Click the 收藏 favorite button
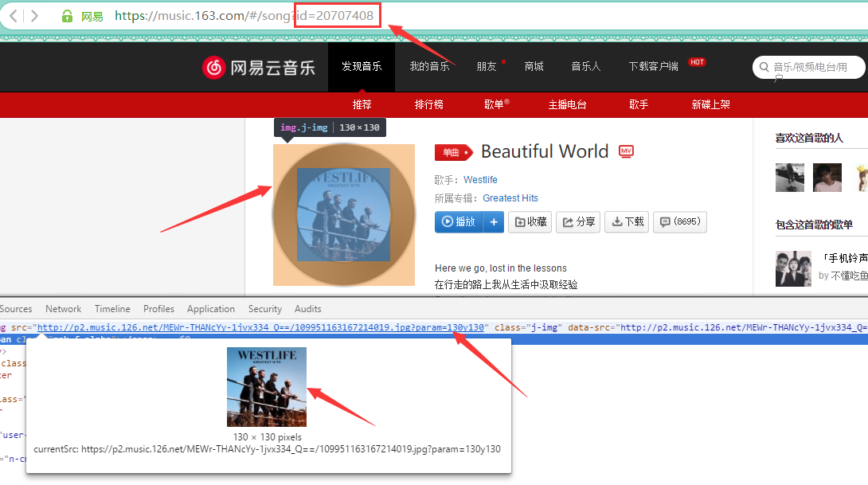 pyautogui.click(x=530, y=222)
